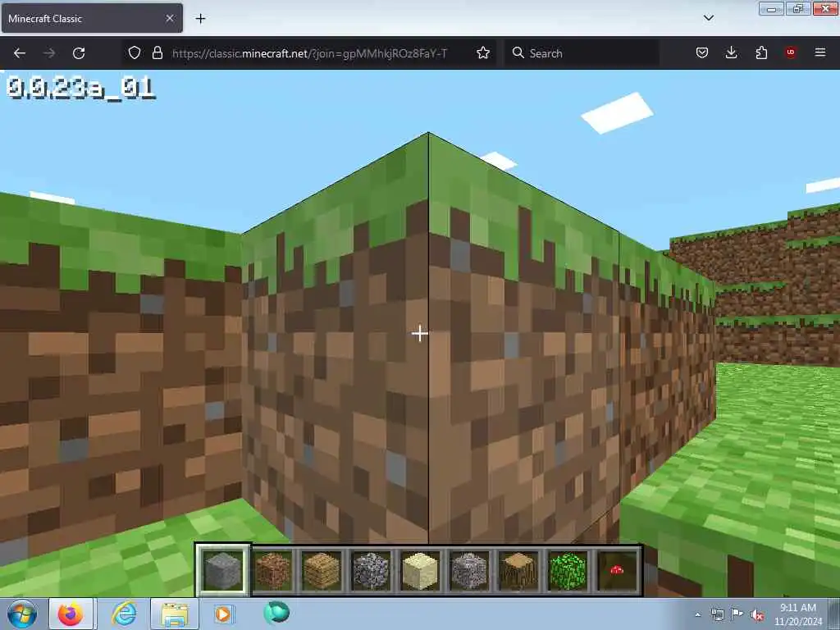Select the wood log block in hotbar

tap(518, 571)
